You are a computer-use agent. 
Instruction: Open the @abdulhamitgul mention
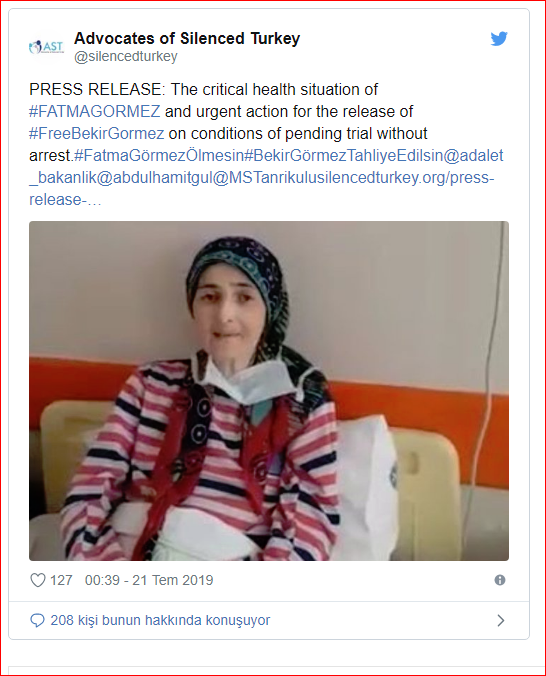(154, 178)
